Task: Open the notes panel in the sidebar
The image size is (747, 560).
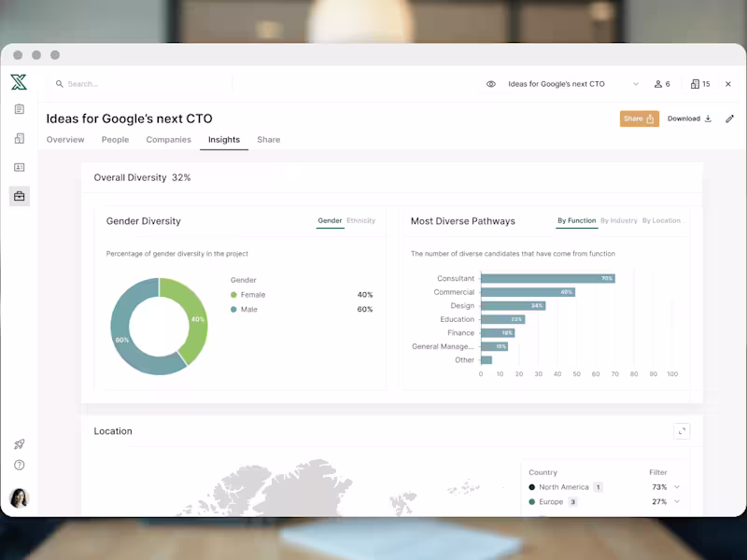Action: click(19, 108)
